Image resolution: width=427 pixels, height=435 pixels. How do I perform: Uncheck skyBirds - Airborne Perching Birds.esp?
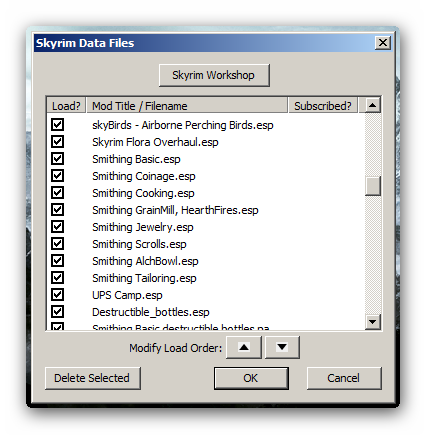point(57,125)
